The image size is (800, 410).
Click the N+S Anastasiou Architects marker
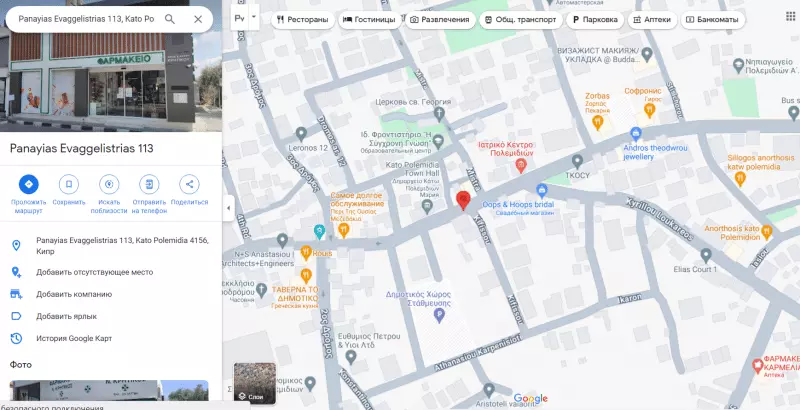282,239
